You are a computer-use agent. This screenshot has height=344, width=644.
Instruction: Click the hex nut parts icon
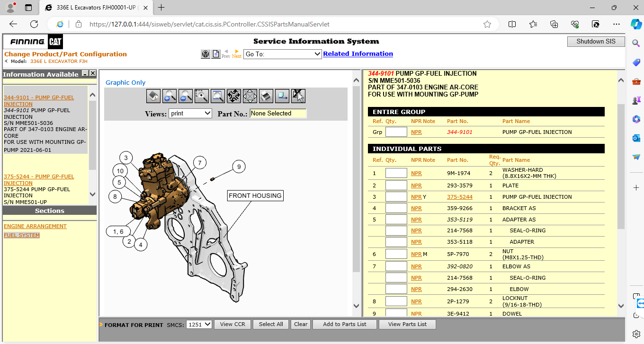click(x=206, y=54)
